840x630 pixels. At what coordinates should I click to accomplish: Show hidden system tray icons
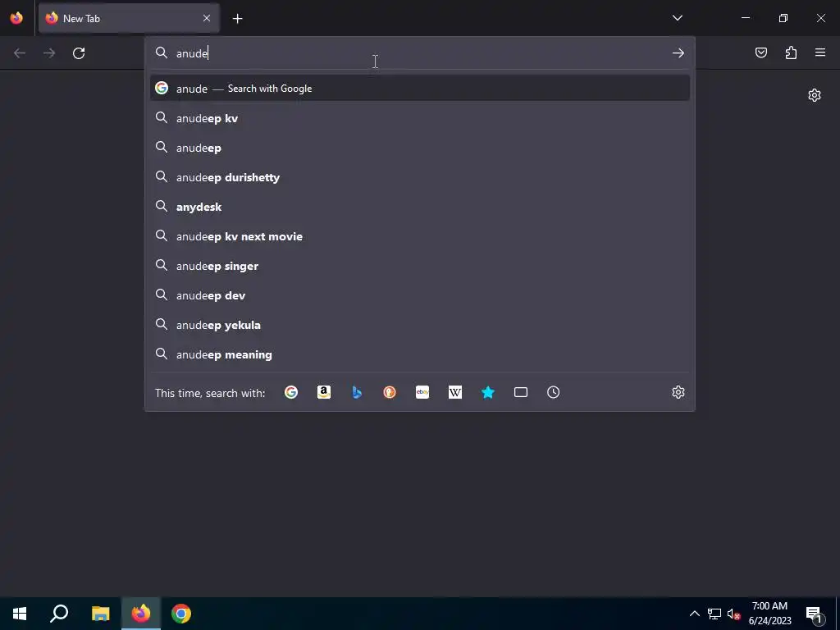click(x=694, y=614)
